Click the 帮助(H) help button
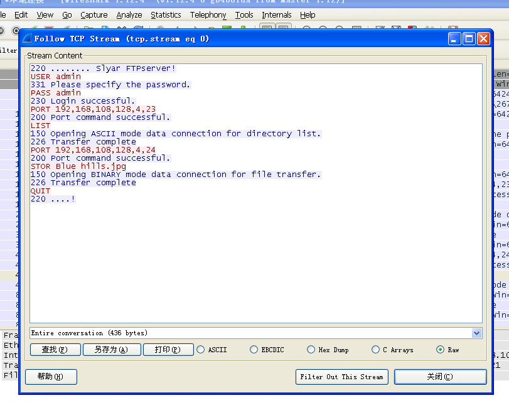 [x=51, y=377]
